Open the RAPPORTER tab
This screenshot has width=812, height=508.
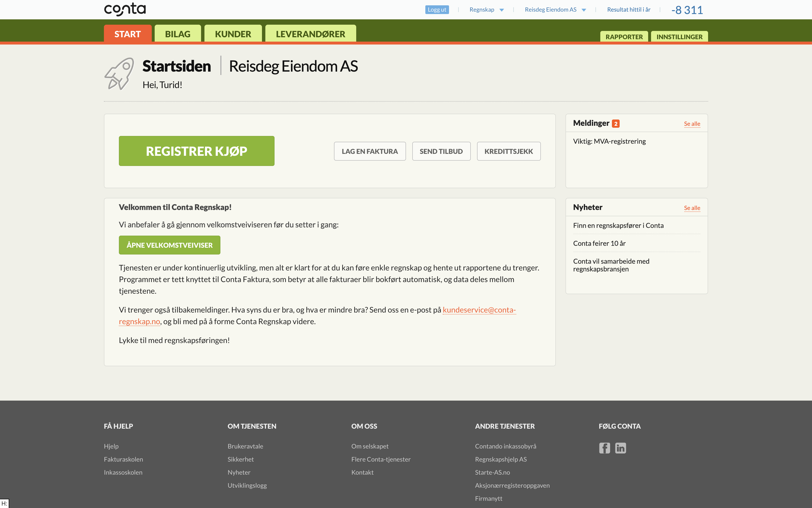point(624,37)
